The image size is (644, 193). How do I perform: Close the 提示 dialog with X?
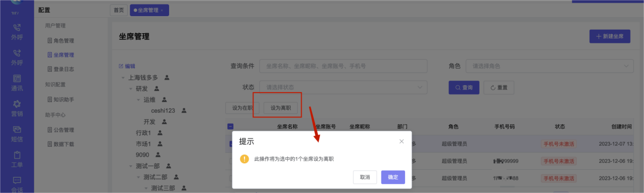point(401,142)
